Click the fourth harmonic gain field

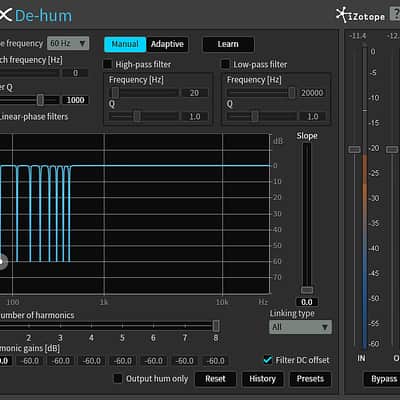(x=92, y=361)
